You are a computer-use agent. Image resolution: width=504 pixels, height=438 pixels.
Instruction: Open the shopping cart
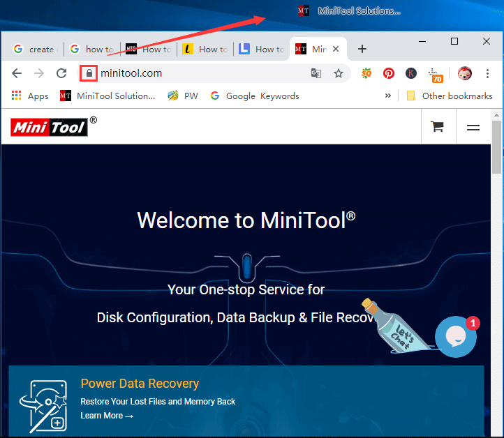tap(438, 126)
